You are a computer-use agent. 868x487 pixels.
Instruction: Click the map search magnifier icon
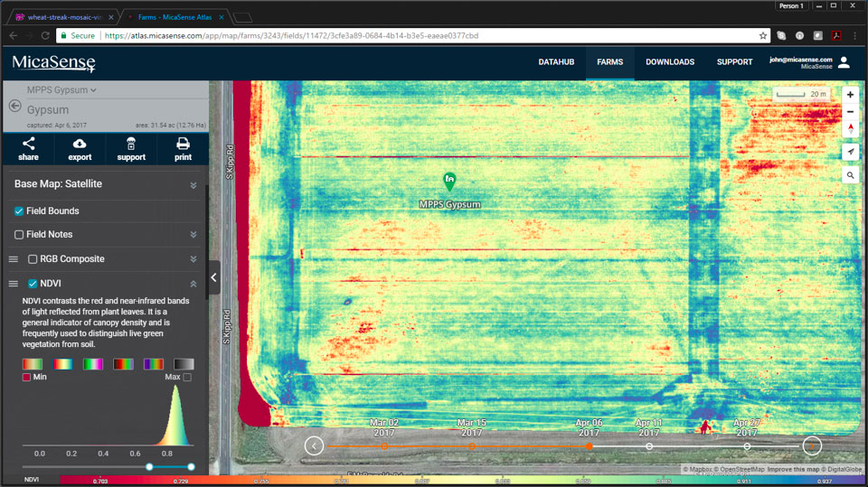click(850, 175)
